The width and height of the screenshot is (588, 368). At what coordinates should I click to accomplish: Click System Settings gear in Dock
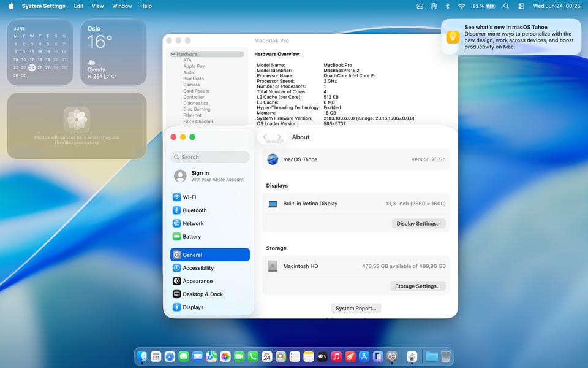point(391,356)
